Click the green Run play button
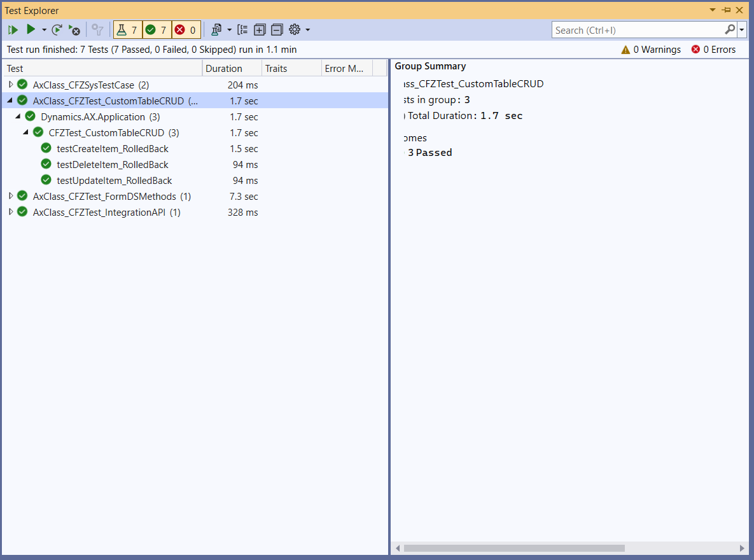Screen dimensions: 754x560 click(31, 30)
